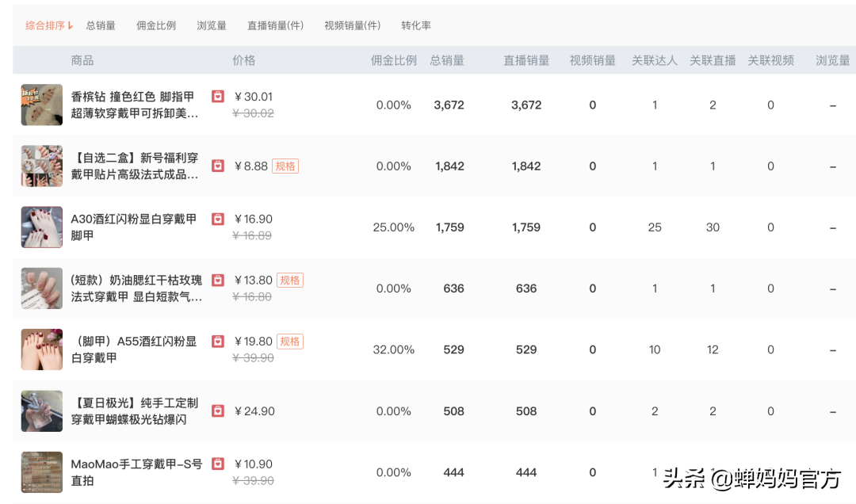Click the shop icon beside ¥24.90 price

(218, 411)
